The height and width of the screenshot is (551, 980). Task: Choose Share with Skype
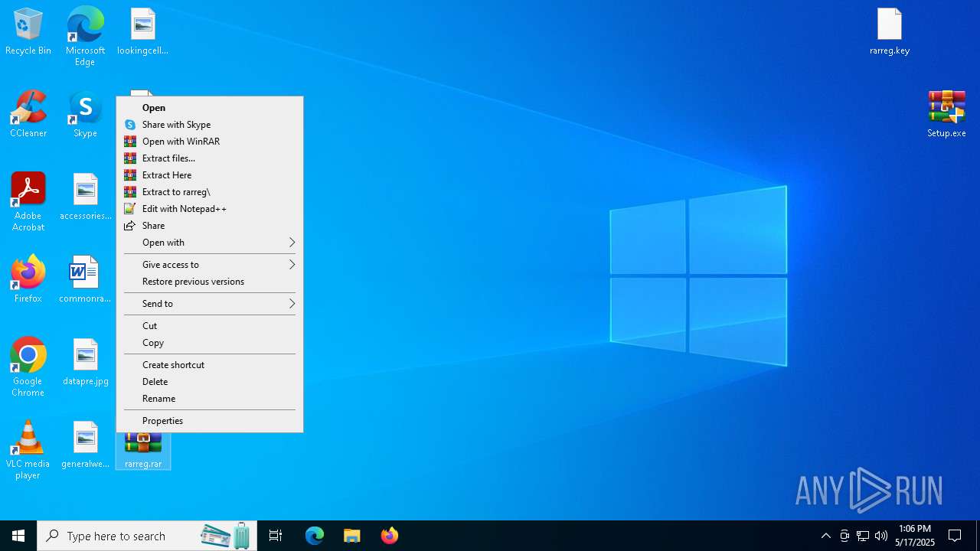pos(210,125)
